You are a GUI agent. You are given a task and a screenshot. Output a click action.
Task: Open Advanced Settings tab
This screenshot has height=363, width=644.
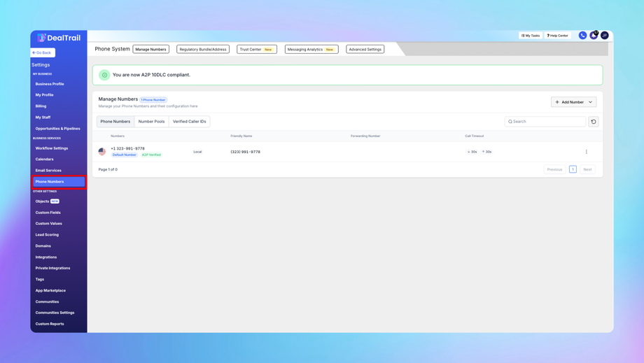(365, 49)
